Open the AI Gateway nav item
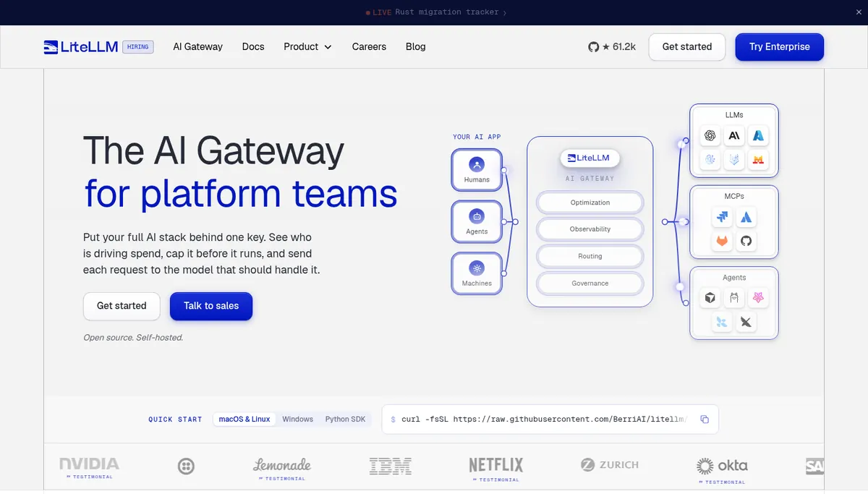Viewport: 868px width, 494px height. [x=198, y=47]
